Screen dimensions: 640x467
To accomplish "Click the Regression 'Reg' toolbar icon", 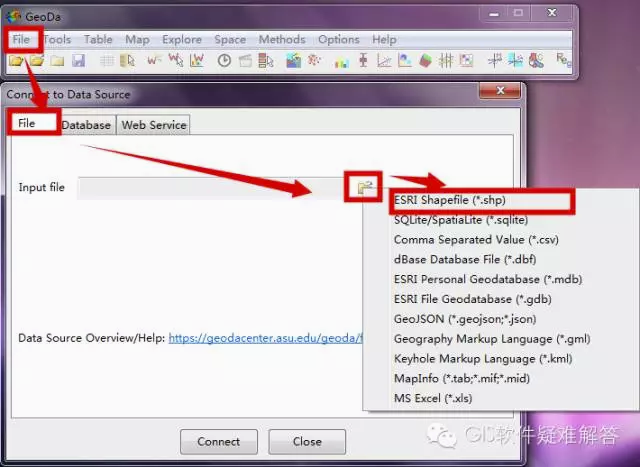I will click(564, 60).
